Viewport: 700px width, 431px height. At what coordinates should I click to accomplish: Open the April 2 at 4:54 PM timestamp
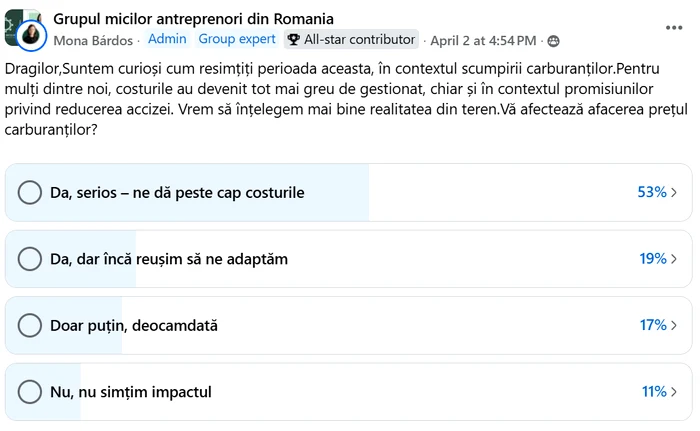tap(485, 41)
